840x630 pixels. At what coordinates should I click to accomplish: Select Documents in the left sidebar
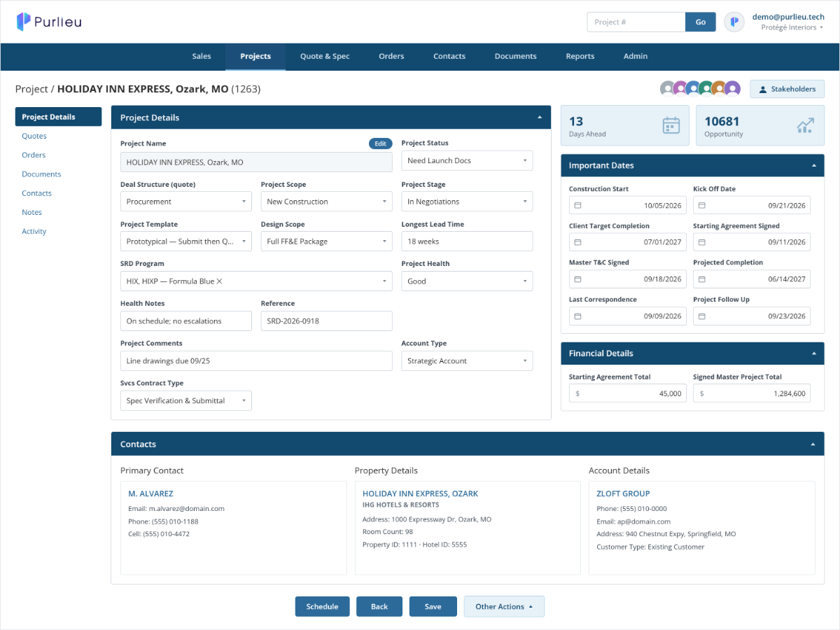click(41, 174)
